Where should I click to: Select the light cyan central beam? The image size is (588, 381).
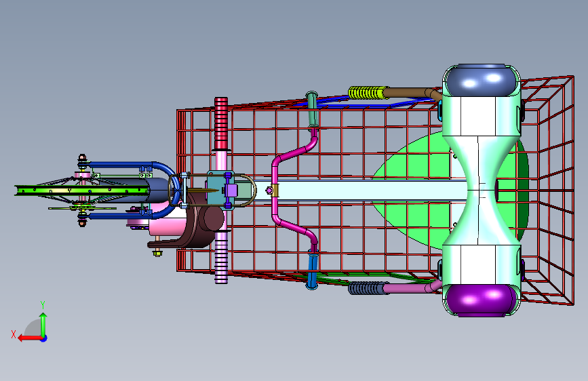pyautogui.click(x=360, y=190)
